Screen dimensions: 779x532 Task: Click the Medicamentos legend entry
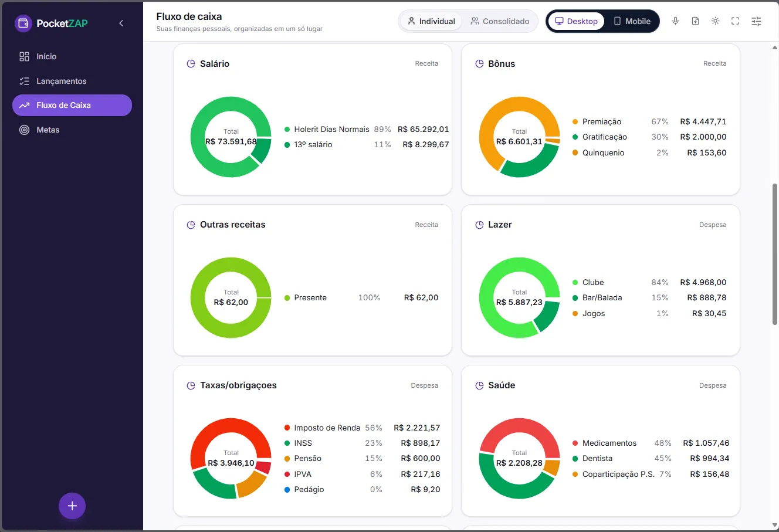point(651,443)
